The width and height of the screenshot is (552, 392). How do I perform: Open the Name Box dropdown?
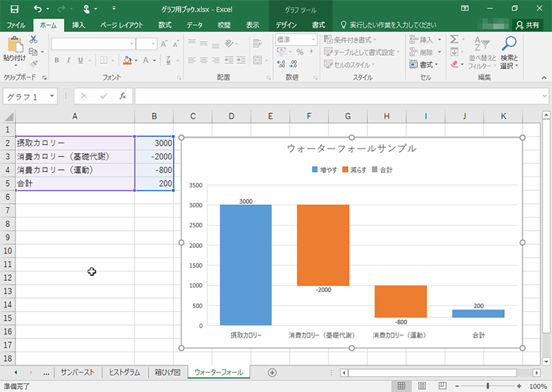pyautogui.click(x=52, y=96)
